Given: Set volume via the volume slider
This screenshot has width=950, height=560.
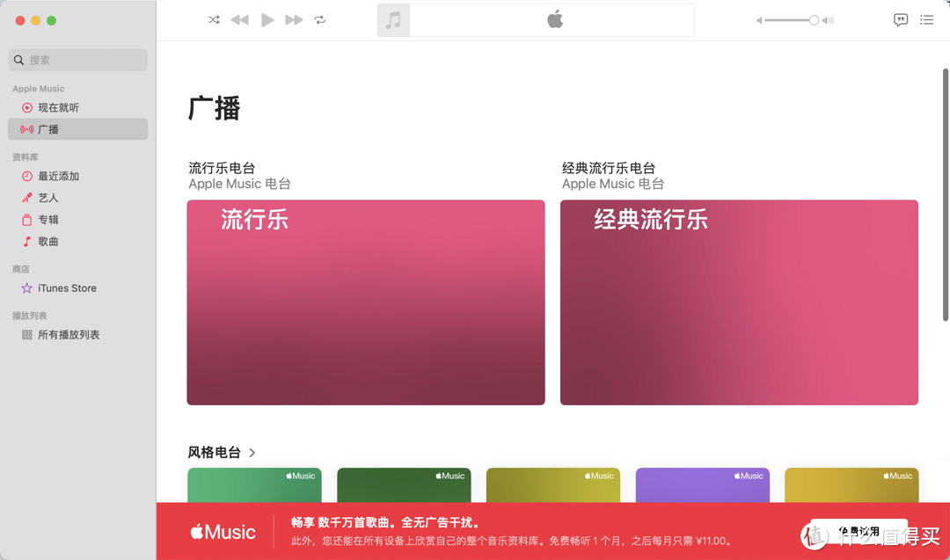Looking at the screenshot, I should pyautogui.click(x=792, y=20).
